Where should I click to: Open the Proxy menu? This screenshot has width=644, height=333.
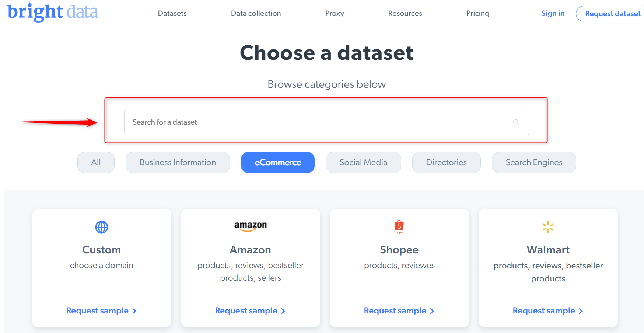coord(335,14)
